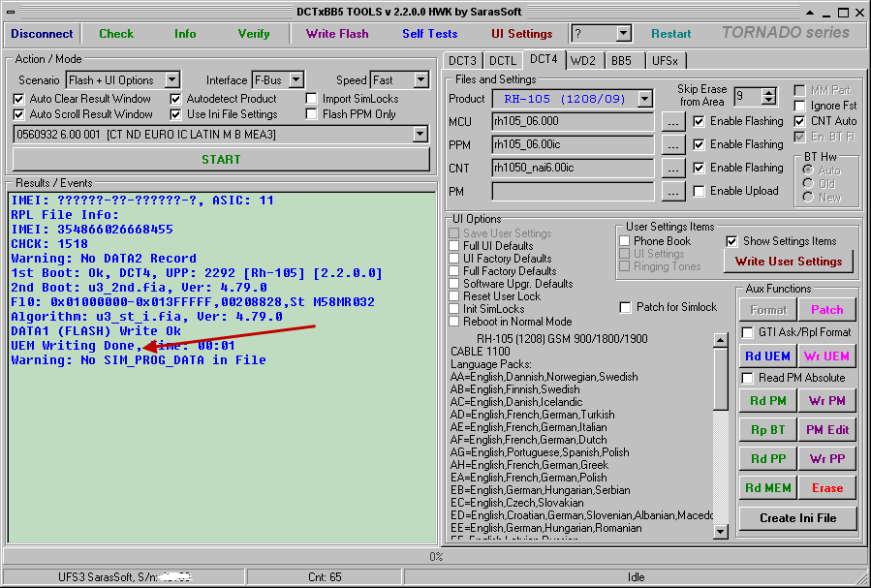This screenshot has height=588, width=871.
Task: Switch to the UFSx tab
Action: [665, 60]
